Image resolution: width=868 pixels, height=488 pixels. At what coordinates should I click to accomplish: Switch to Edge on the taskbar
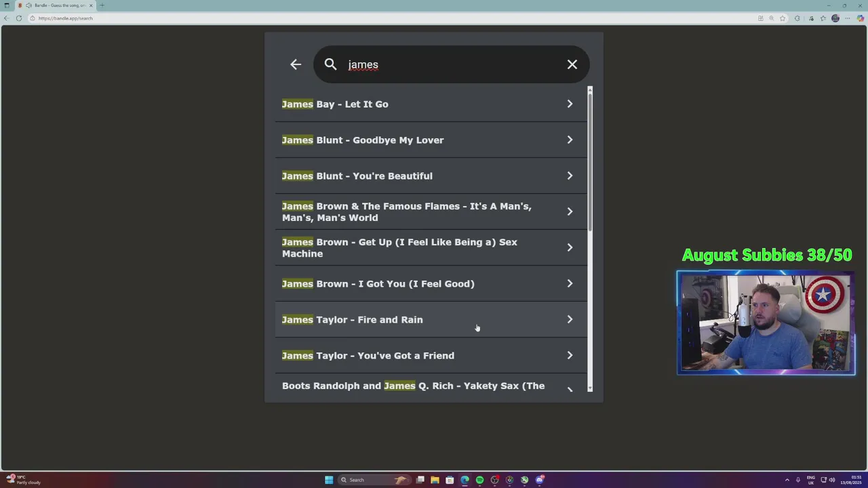tap(465, 480)
